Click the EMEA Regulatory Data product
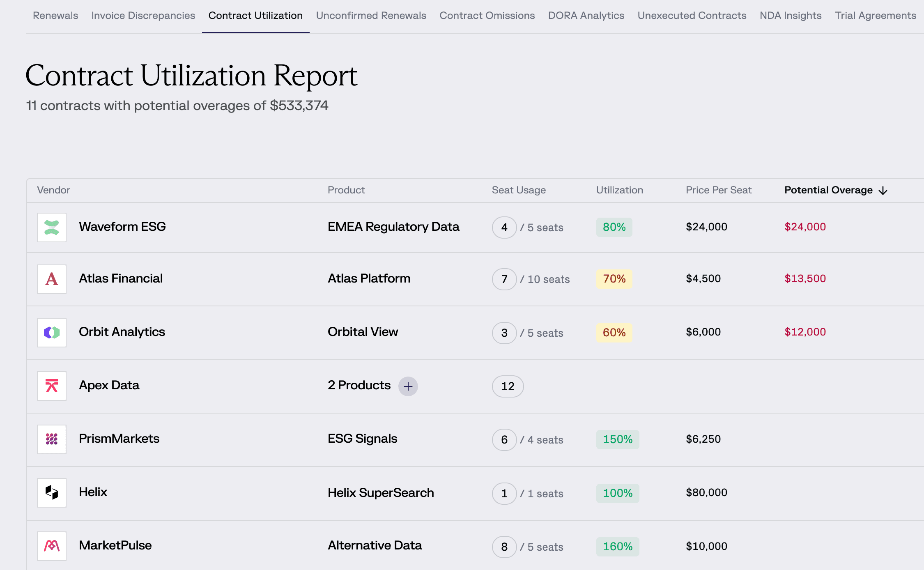The image size is (924, 570). pyautogui.click(x=393, y=227)
